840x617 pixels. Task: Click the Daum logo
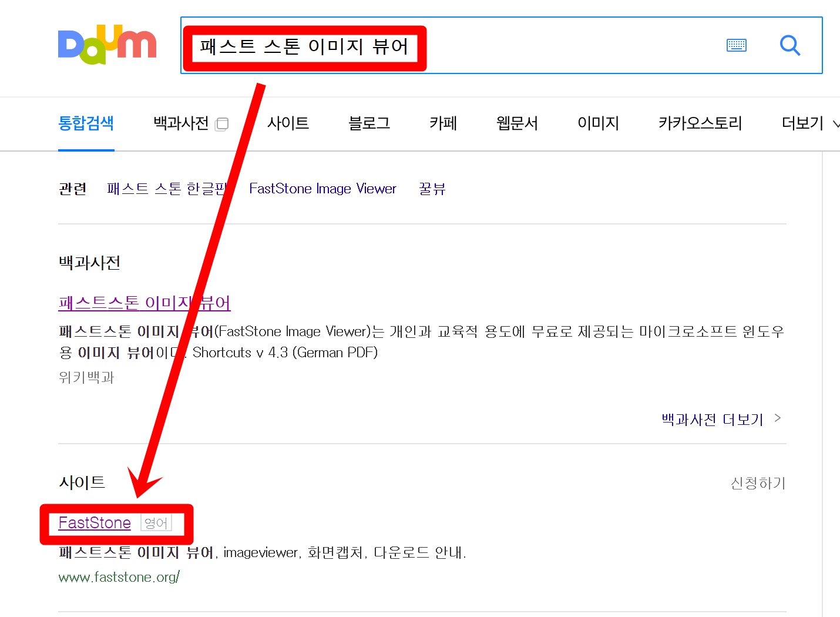click(x=107, y=45)
